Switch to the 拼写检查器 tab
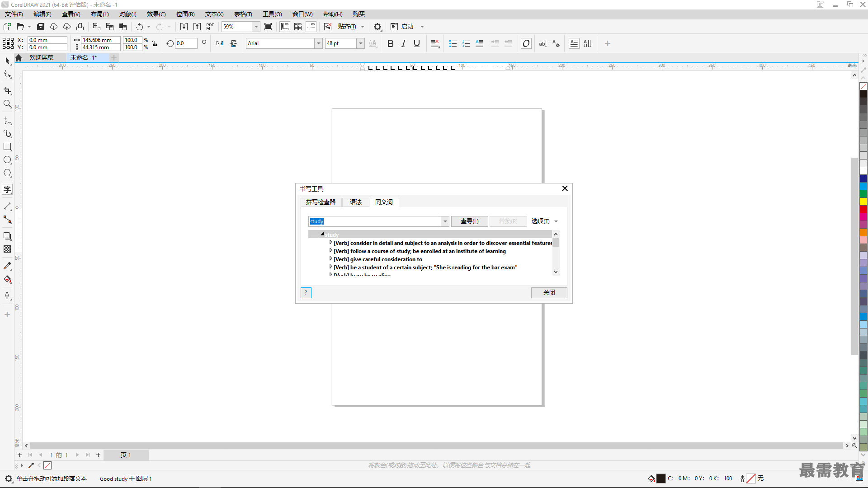This screenshot has height=488, width=868. (x=321, y=202)
